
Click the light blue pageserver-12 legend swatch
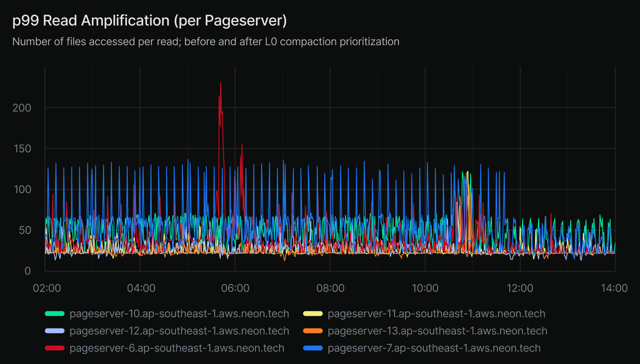pyautogui.click(x=55, y=331)
